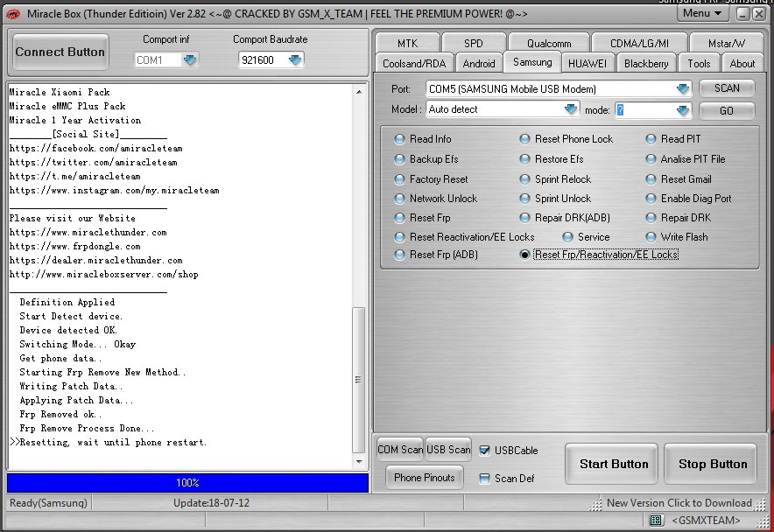Switch to the MTK tab
This screenshot has width=774, height=532.
[407, 44]
